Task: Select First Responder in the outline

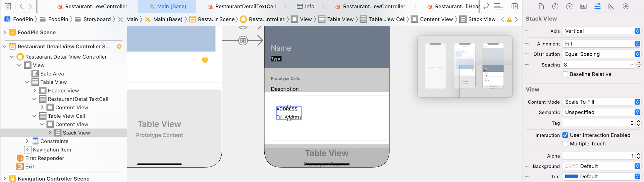Action: [40, 158]
